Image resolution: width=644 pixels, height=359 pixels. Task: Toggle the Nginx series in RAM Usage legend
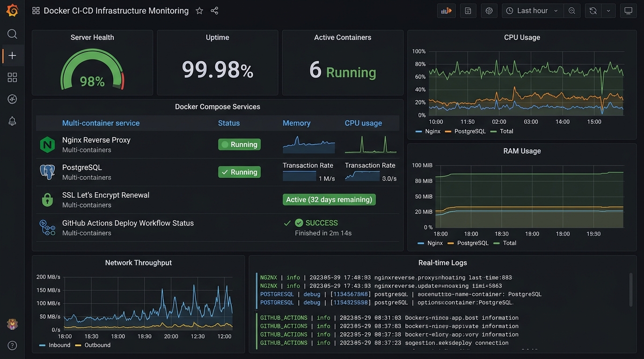(x=430, y=243)
